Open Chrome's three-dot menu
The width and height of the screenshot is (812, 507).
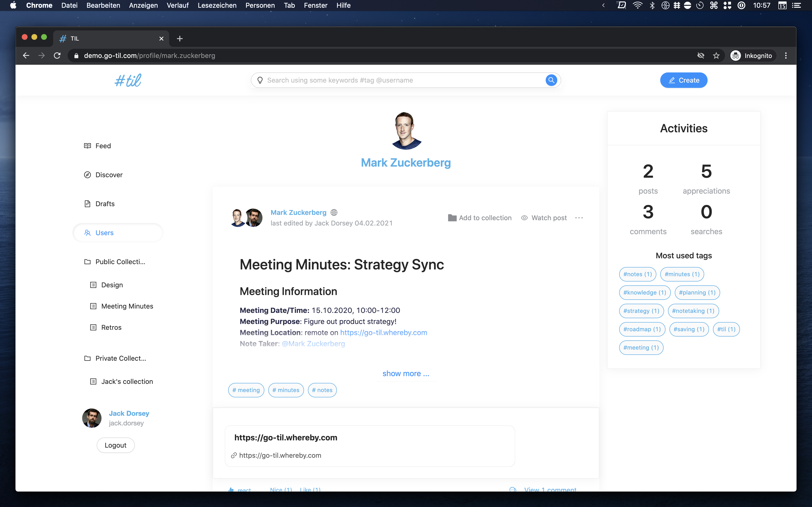[786, 56]
